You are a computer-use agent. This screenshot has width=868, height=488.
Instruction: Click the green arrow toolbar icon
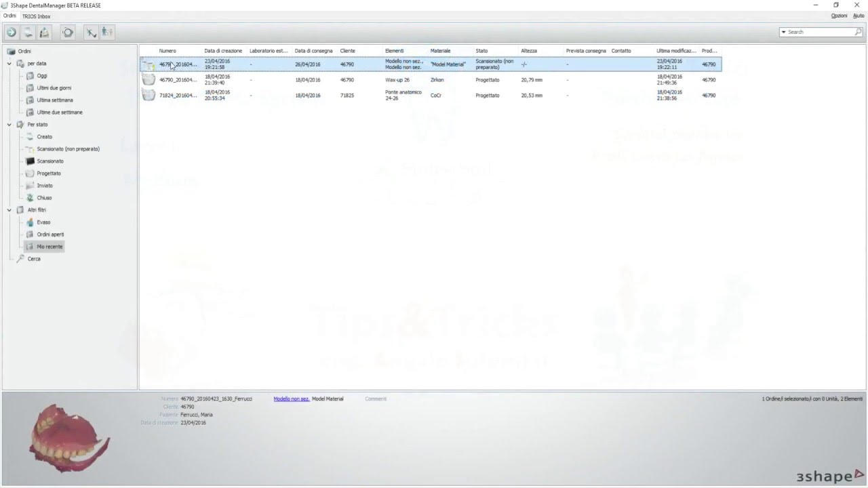(12, 32)
